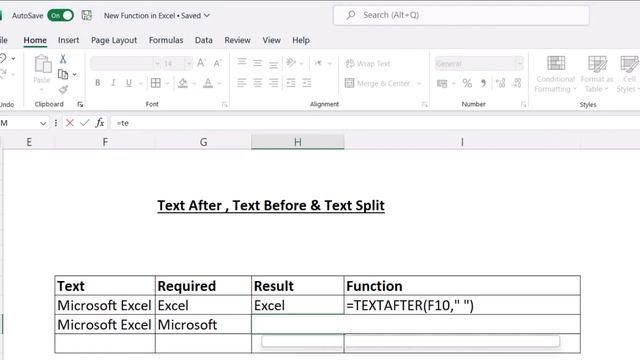
Task: Click Align Left icon
Action: point(242,83)
